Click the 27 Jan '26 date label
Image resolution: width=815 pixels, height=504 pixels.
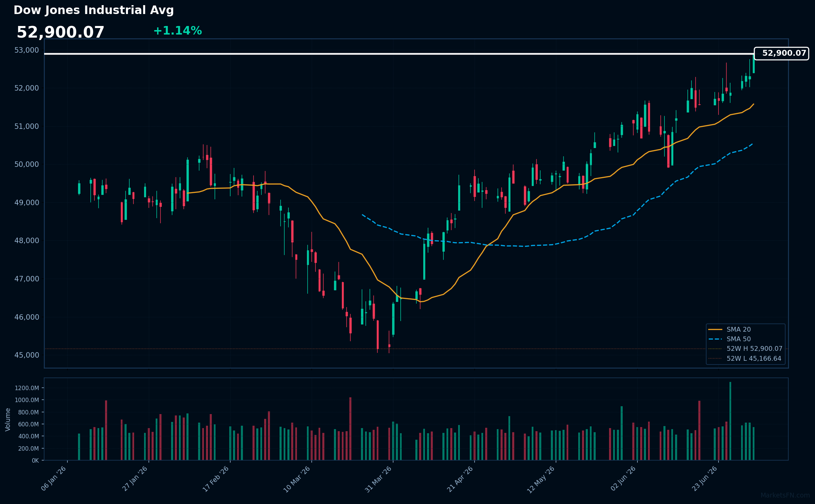(x=135, y=478)
